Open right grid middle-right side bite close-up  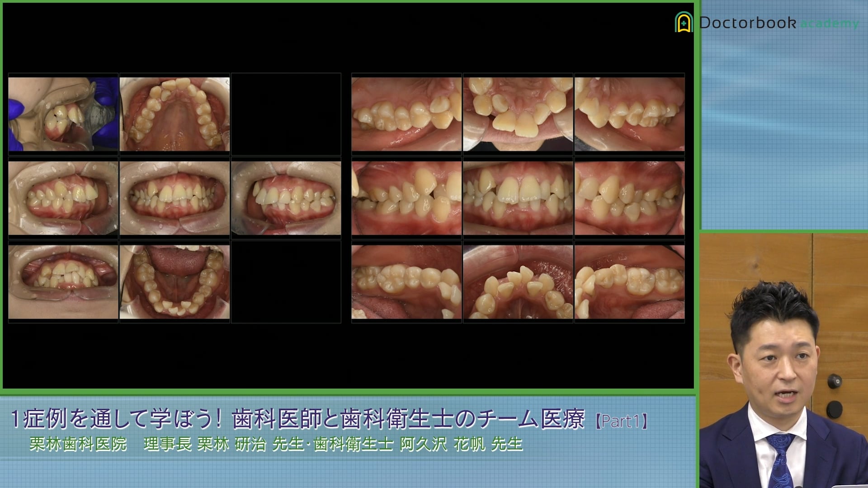(630, 198)
